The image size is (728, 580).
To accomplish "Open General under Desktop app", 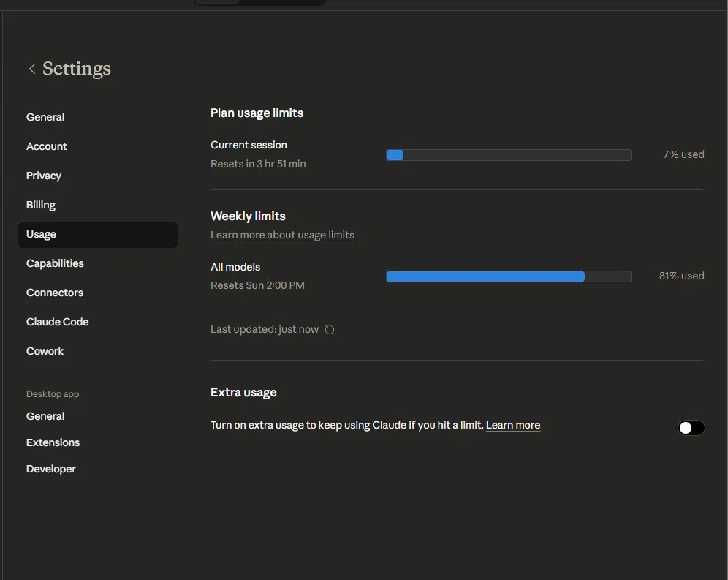I will coord(45,416).
